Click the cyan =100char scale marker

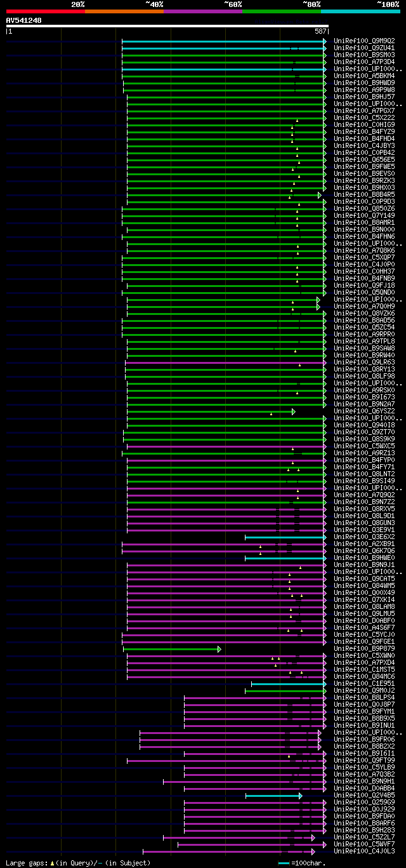[284, 863]
